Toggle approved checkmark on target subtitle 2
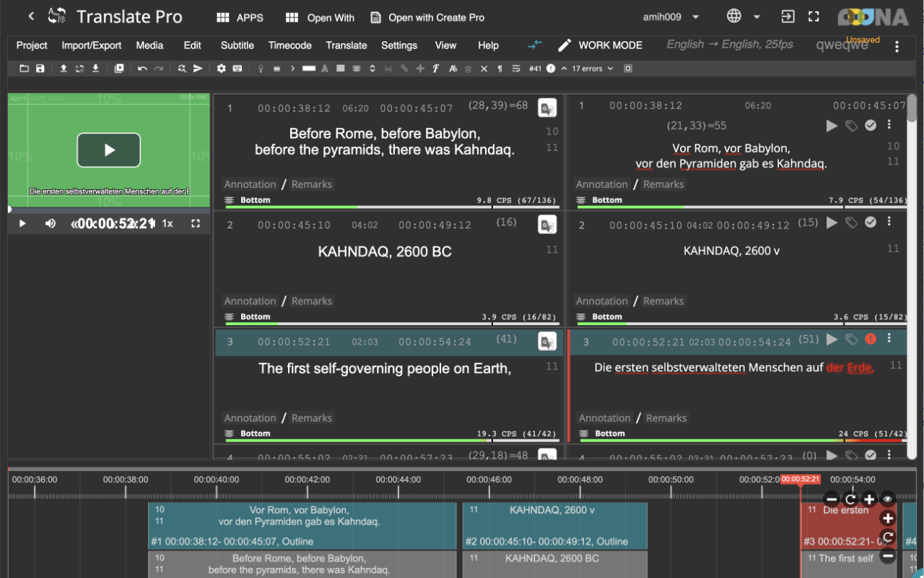This screenshot has height=578, width=924. point(871,223)
